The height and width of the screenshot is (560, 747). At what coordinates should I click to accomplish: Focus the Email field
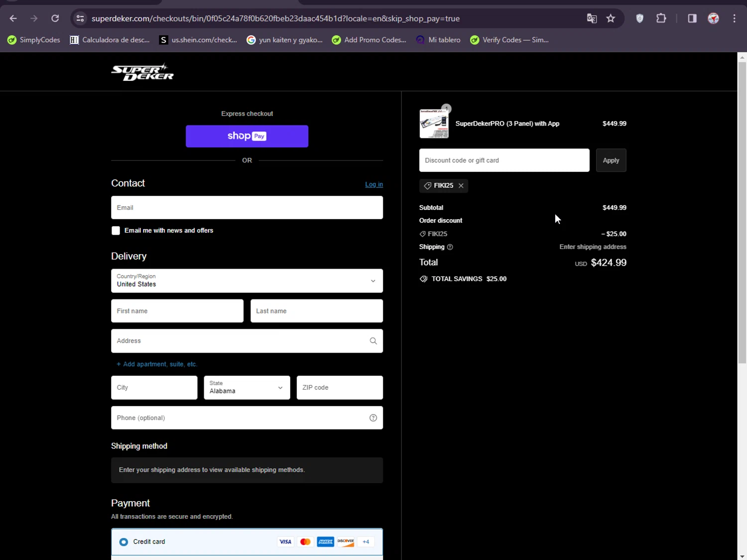pyautogui.click(x=247, y=208)
